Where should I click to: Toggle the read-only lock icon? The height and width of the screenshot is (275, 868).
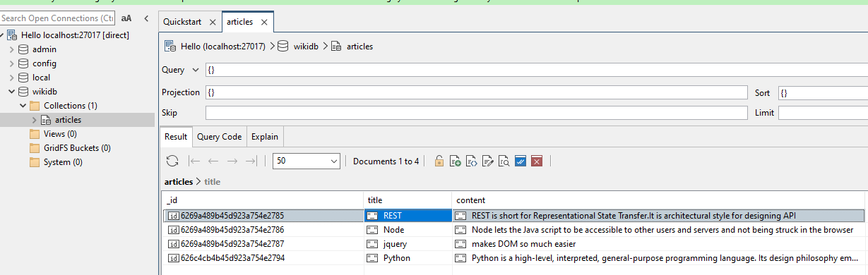439,161
